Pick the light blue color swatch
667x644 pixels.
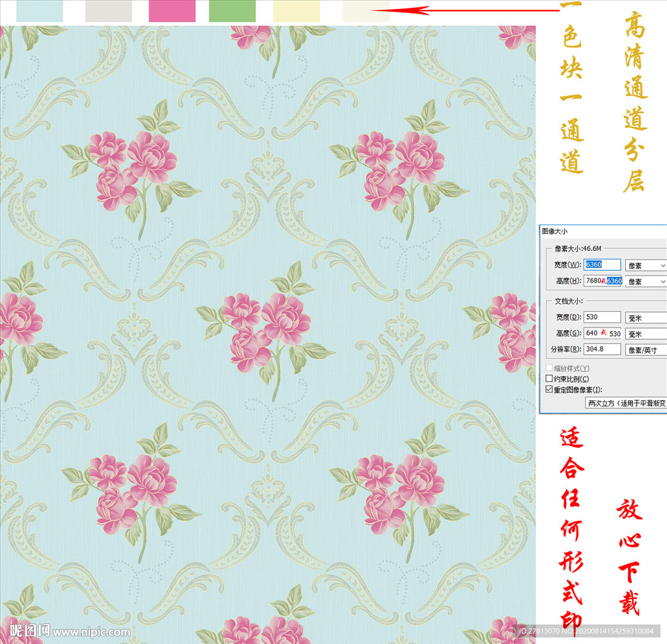40,11
